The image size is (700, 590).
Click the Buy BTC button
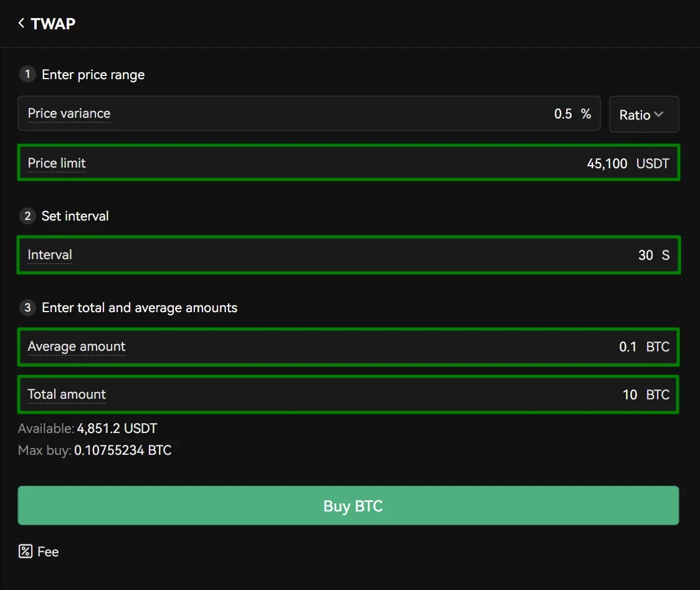pos(348,506)
